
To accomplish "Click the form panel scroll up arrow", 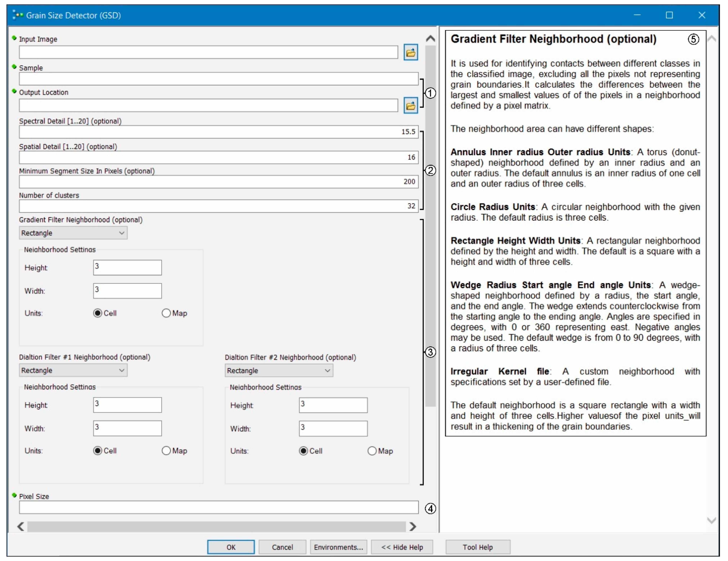I will click(x=430, y=39).
